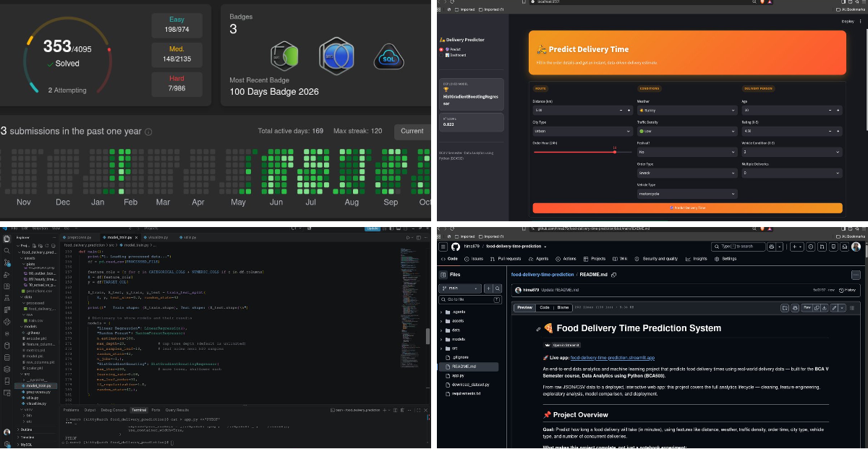The height and width of the screenshot is (449, 868).
Task: Increase the Distance (km) value with plus
Action: 629,111
